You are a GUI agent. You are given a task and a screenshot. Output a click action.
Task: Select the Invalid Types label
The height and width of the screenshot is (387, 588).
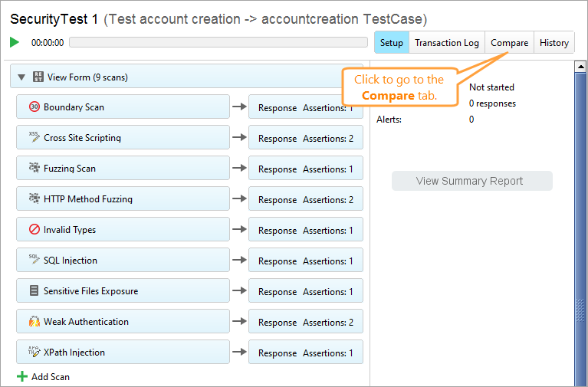(x=70, y=229)
